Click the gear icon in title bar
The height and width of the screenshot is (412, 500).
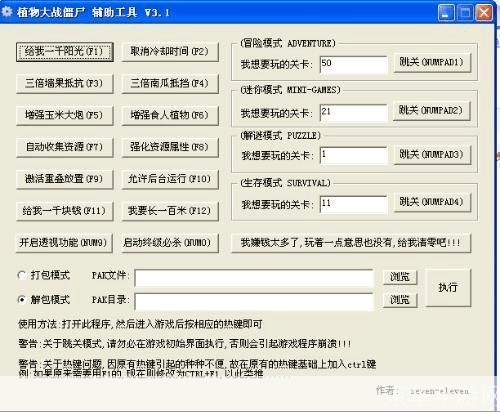point(7,12)
